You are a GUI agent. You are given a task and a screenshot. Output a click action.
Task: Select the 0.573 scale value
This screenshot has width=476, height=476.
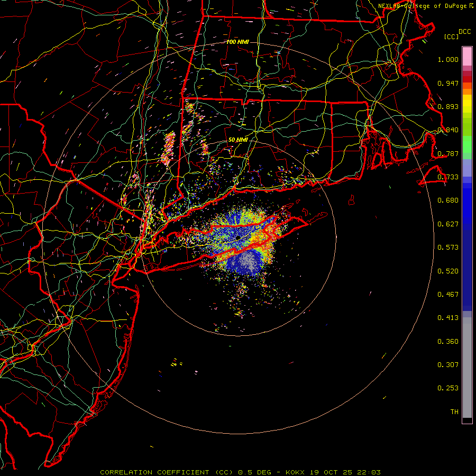click(x=448, y=248)
